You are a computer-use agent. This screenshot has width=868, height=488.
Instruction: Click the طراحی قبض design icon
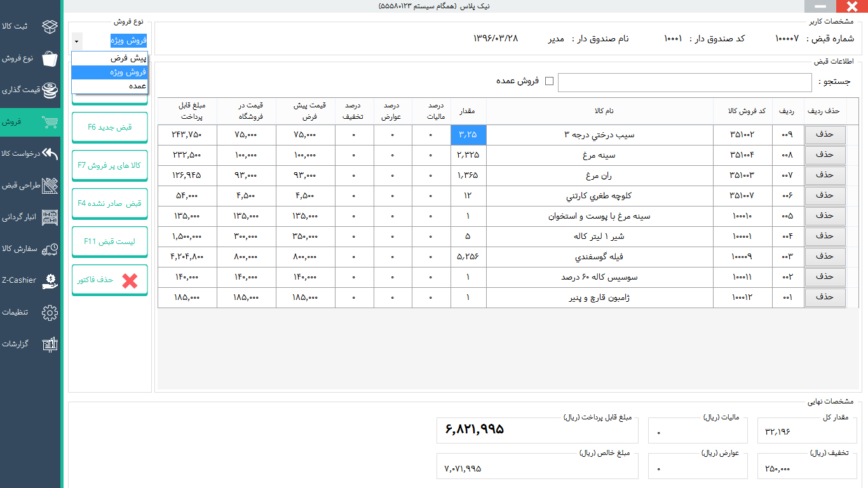[x=50, y=186]
